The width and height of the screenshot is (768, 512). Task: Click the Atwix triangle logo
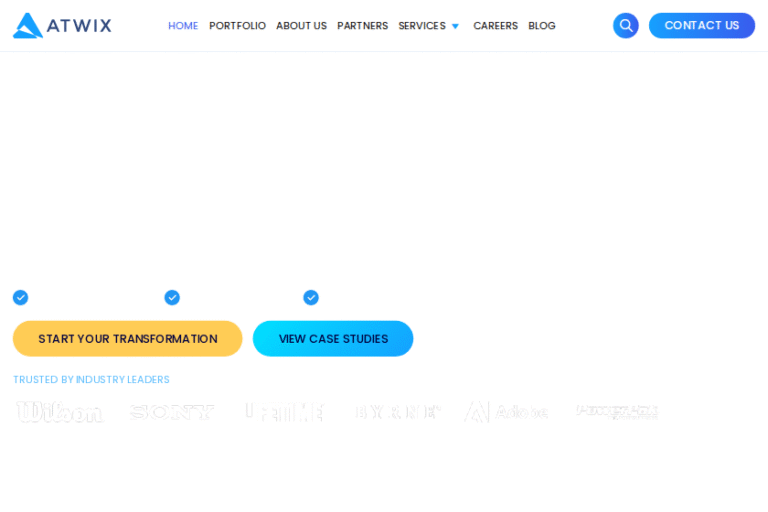click(x=28, y=26)
